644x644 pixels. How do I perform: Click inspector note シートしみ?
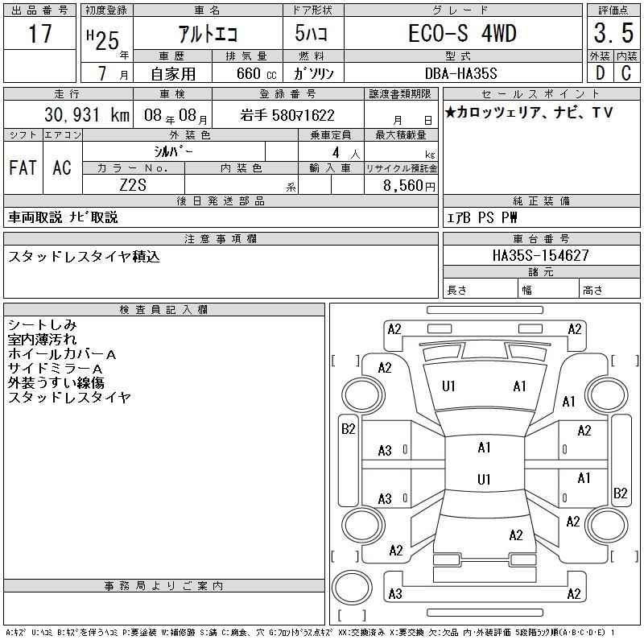tap(43, 325)
